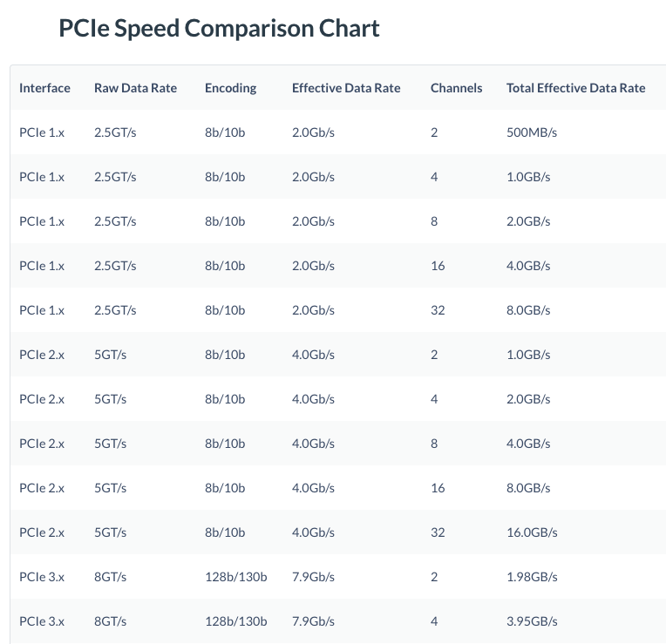Click the 32 channels cell for PCIe 1.x
This screenshot has height=644, width=666.
point(438,310)
